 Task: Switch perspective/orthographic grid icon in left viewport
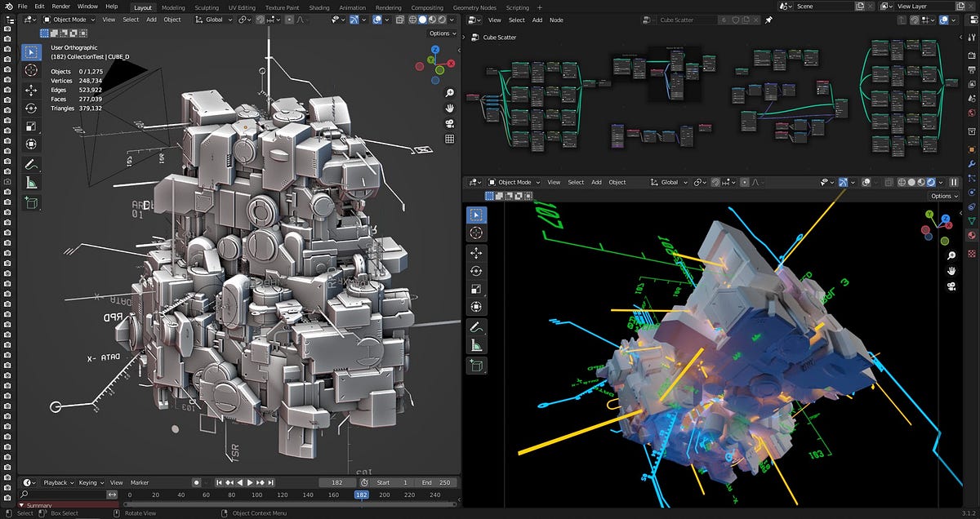click(x=449, y=140)
